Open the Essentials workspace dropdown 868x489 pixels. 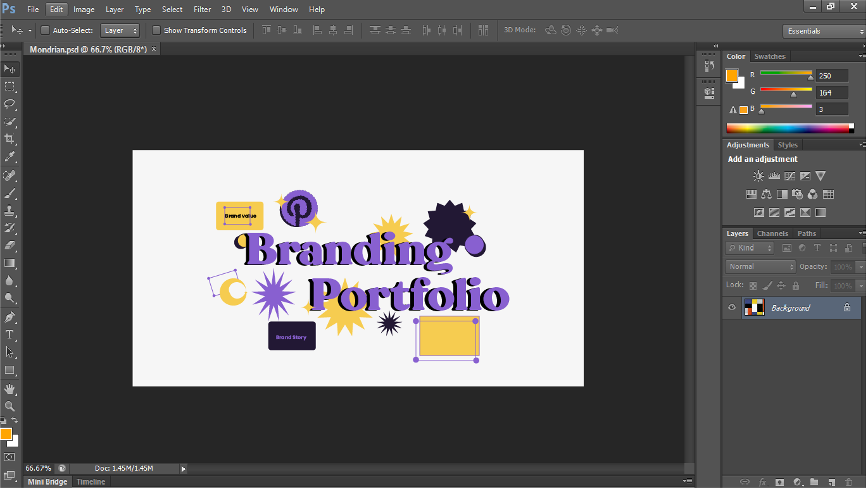824,31
